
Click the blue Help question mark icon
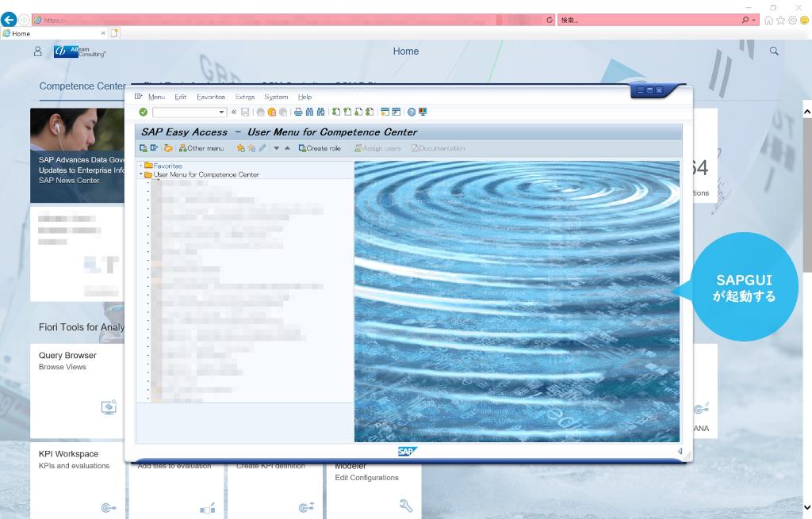click(x=412, y=112)
